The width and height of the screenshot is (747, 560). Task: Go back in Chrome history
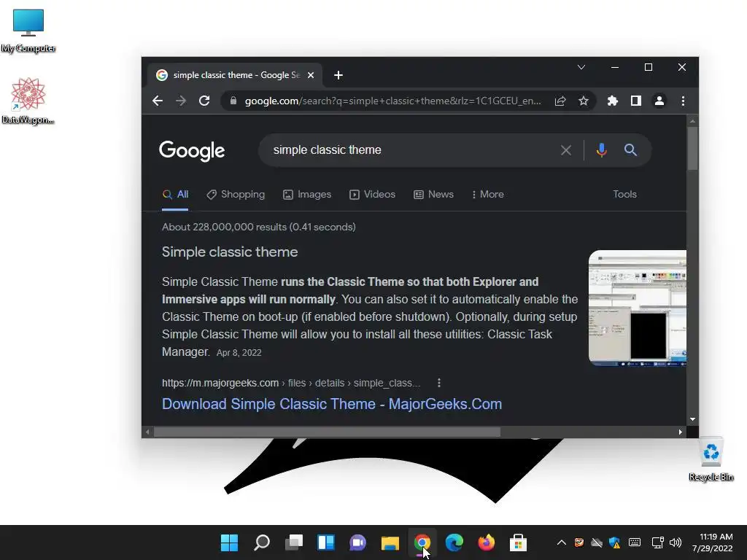[158, 101]
